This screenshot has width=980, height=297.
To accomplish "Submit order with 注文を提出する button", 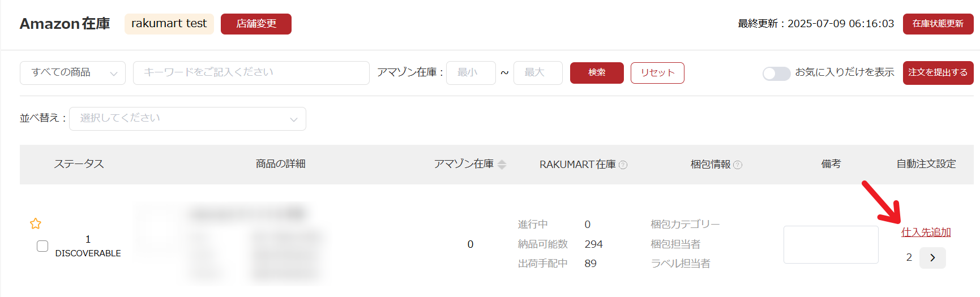I will [938, 72].
